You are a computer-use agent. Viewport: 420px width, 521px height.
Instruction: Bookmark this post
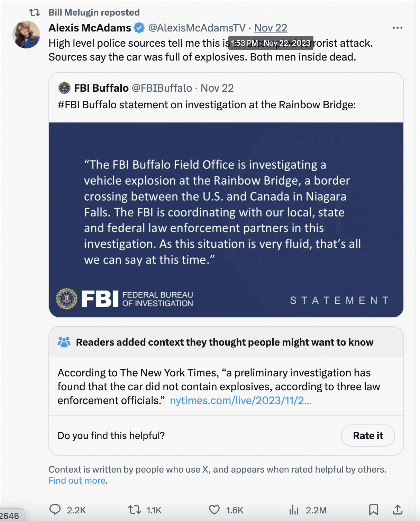pyautogui.click(x=373, y=510)
